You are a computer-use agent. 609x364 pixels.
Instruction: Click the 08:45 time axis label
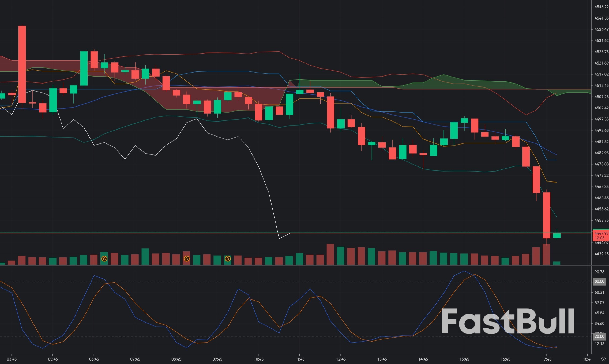pos(176,359)
